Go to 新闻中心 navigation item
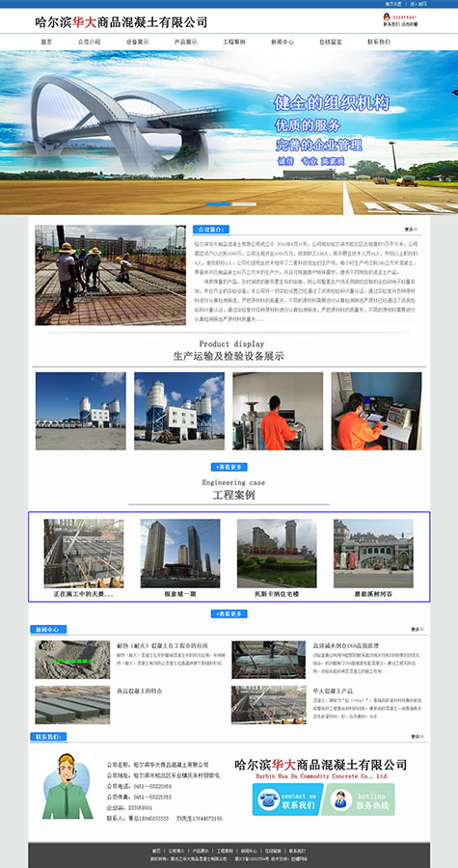The image size is (458, 868). [283, 41]
